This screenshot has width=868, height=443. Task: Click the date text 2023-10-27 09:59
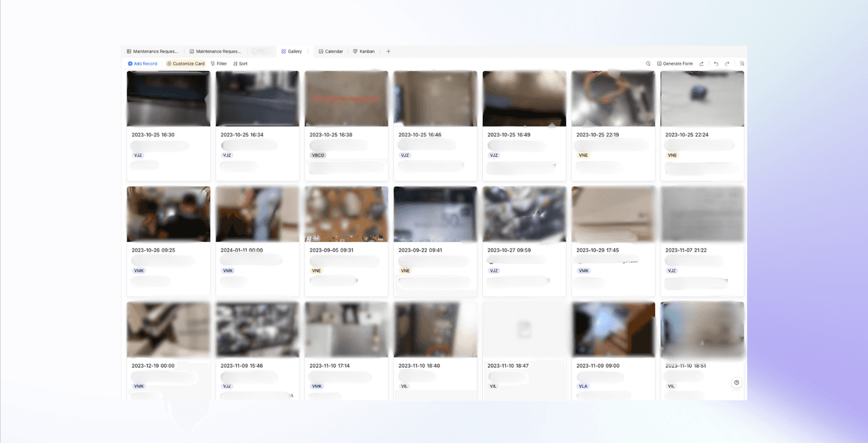509,250
